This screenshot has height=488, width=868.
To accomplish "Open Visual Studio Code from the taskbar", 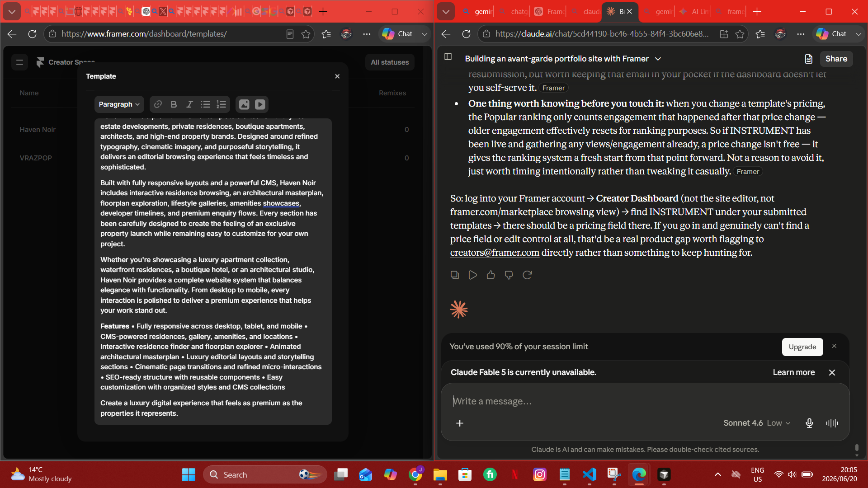I will pyautogui.click(x=590, y=475).
